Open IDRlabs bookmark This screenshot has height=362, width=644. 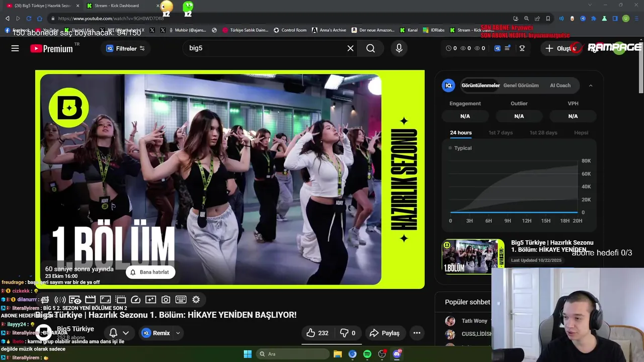(x=433, y=30)
